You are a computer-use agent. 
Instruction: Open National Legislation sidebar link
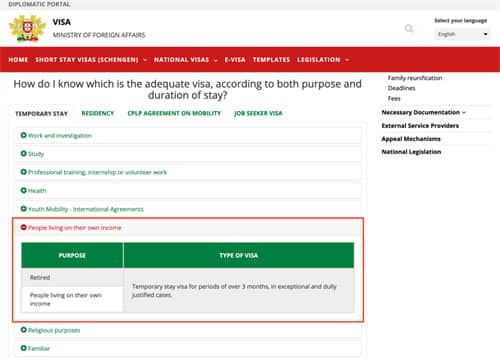[x=411, y=152]
